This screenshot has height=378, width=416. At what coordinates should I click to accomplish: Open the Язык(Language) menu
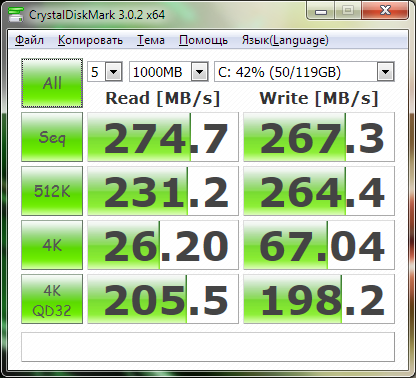pyautogui.click(x=285, y=40)
